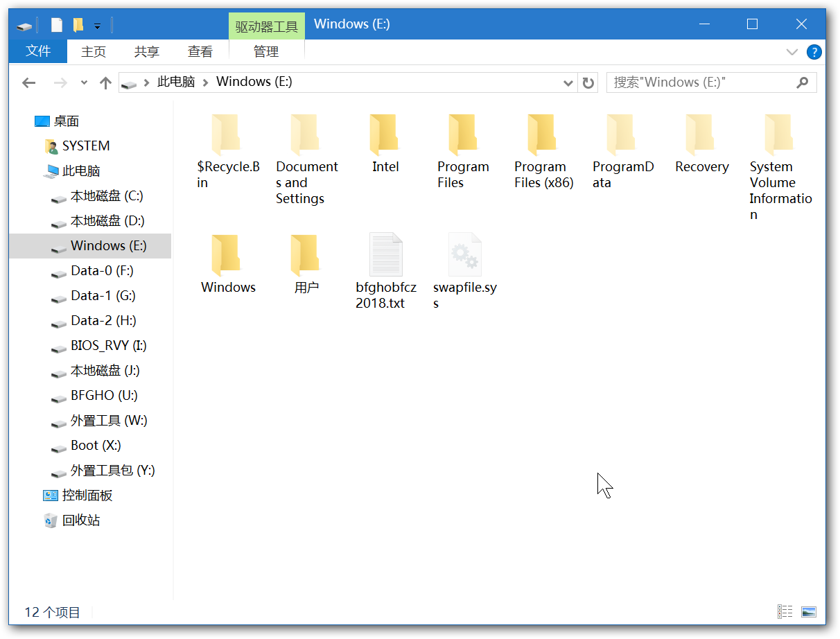Select the System Volume Information folder icon
The width and height of the screenshot is (840, 639).
(780, 136)
